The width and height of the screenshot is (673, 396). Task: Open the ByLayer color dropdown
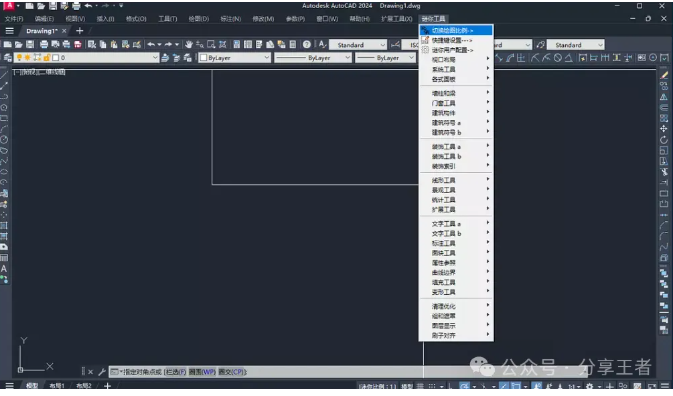(x=234, y=57)
